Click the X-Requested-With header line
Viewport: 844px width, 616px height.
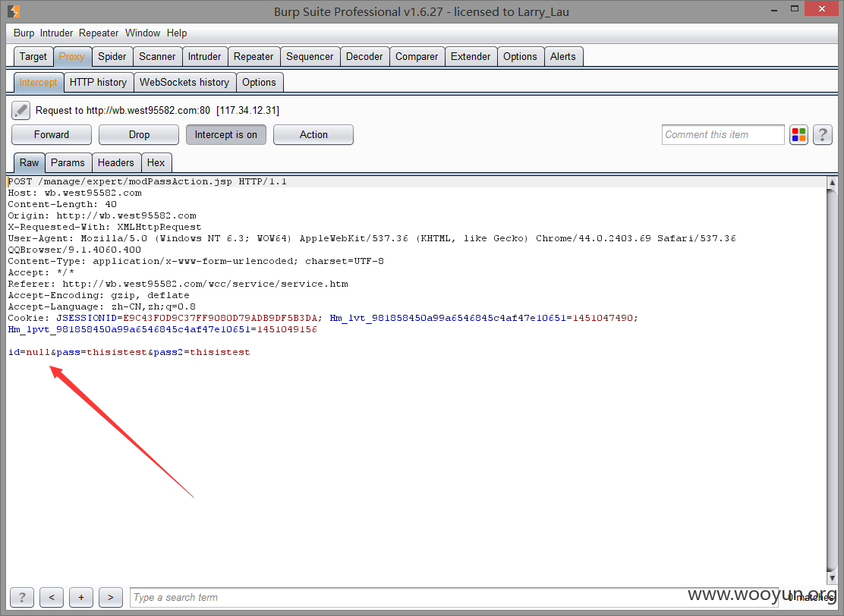point(105,227)
